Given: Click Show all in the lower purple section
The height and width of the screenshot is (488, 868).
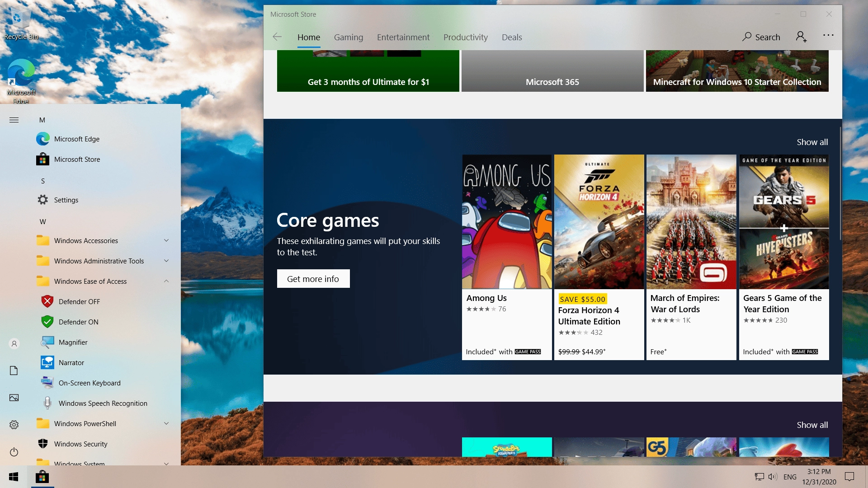Looking at the screenshot, I should [x=812, y=425].
